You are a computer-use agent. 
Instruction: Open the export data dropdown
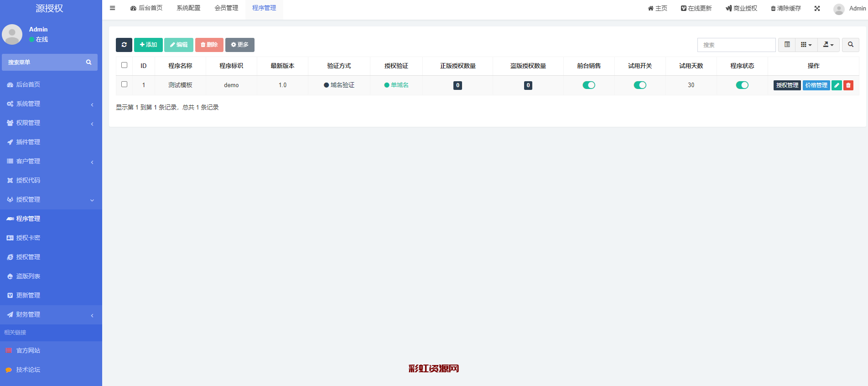pos(828,45)
